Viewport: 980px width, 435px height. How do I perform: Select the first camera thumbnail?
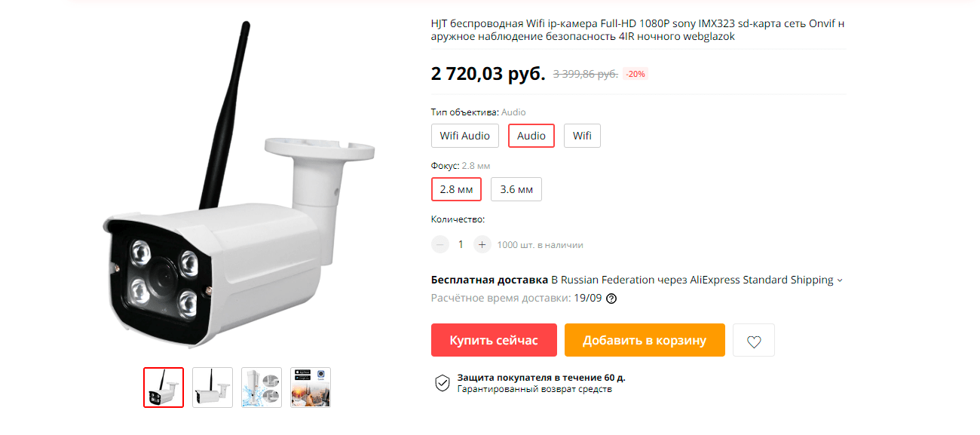(x=163, y=387)
